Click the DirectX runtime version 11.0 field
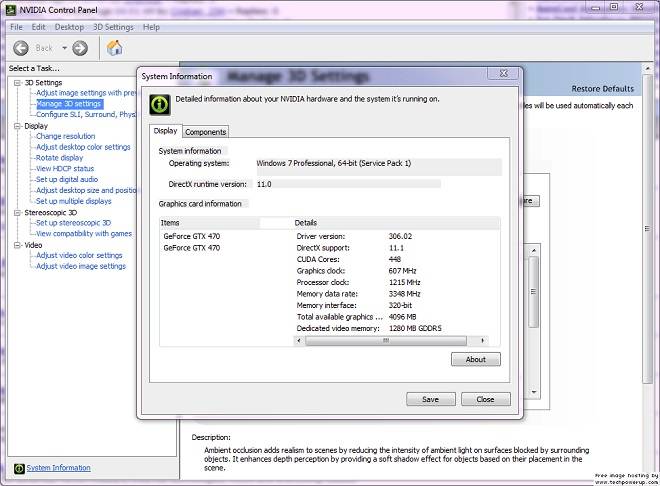The width and height of the screenshot is (660, 486). coord(348,184)
